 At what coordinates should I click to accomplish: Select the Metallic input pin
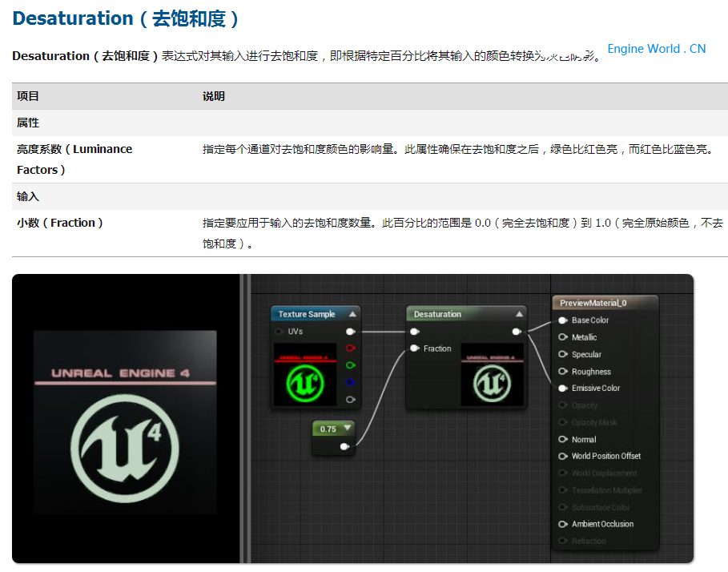(x=563, y=337)
